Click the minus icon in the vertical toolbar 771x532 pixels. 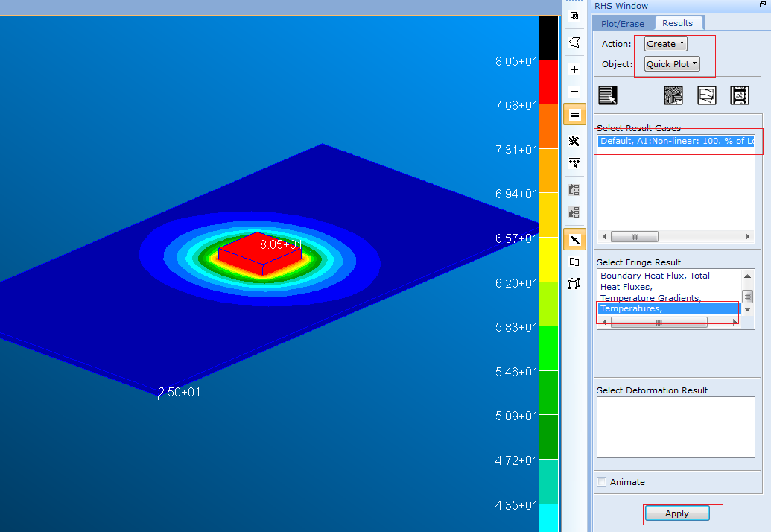574,92
